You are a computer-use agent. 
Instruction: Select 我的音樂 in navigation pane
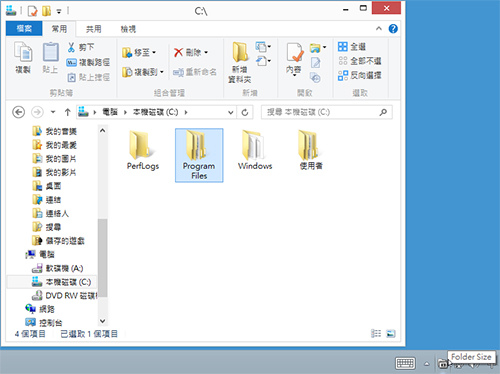(x=55, y=131)
